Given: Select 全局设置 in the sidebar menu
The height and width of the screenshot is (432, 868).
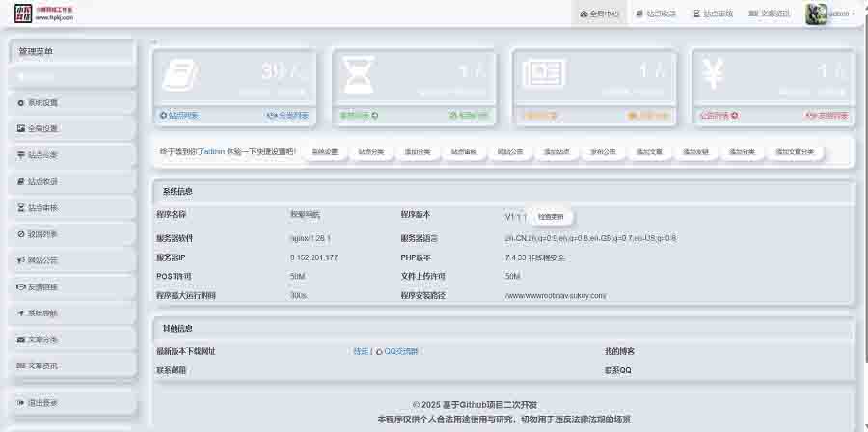Looking at the screenshot, I should [x=42, y=128].
